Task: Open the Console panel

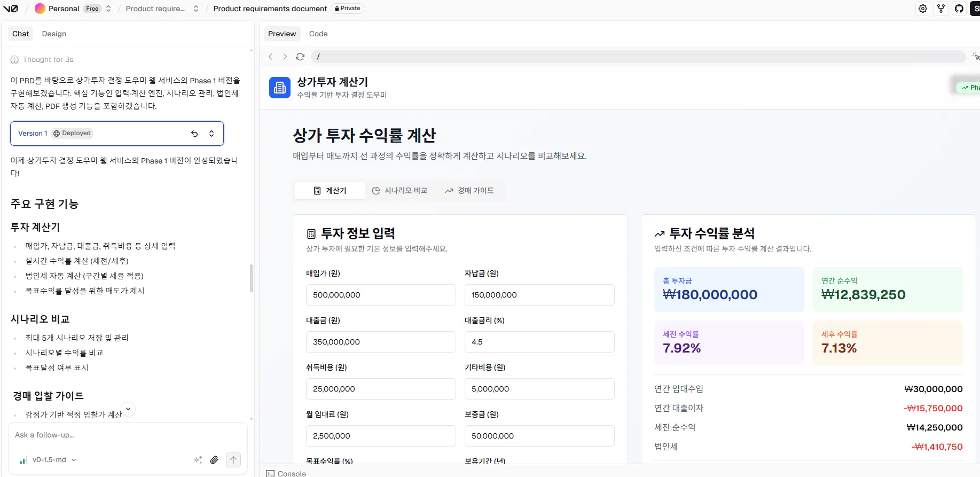Action: click(x=286, y=474)
